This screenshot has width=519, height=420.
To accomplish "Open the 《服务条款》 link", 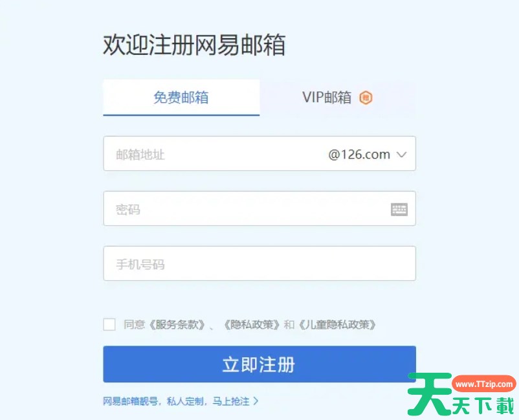I will click(x=177, y=325).
